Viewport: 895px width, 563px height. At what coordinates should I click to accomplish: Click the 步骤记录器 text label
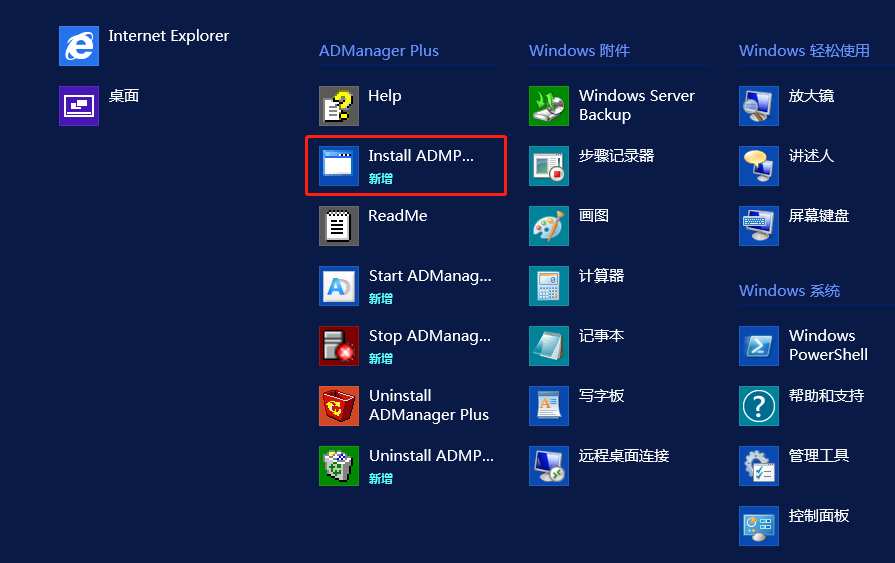click(x=616, y=155)
